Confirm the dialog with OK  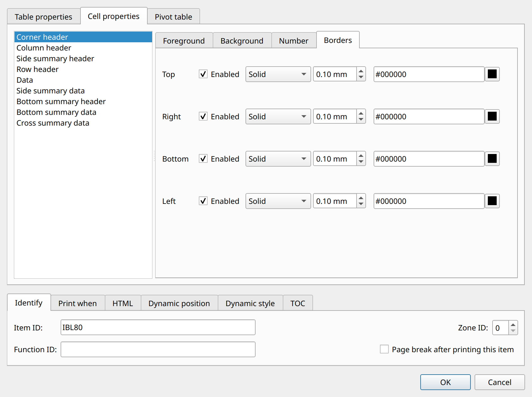(x=445, y=382)
